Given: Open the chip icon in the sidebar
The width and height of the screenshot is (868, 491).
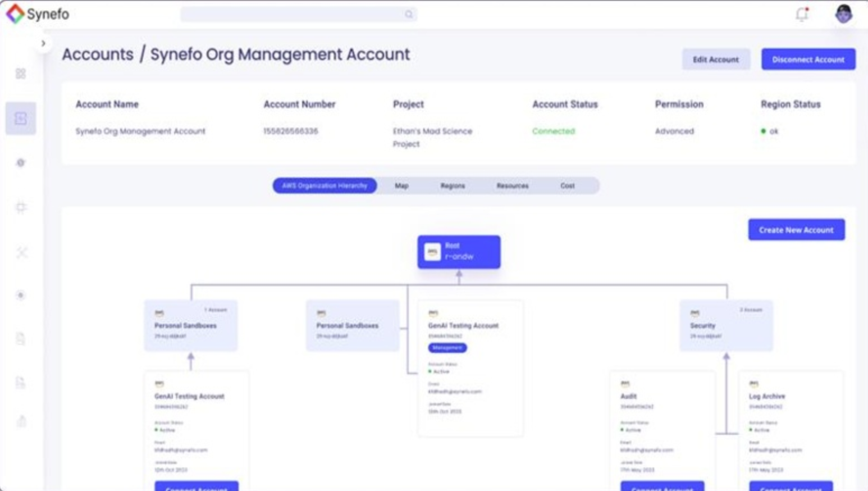Looking at the screenshot, I should pyautogui.click(x=21, y=207).
